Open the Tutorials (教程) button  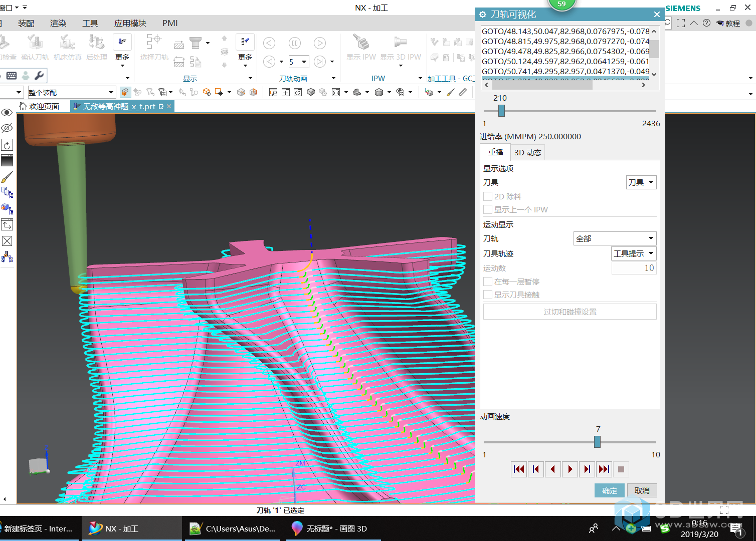(x=728, y=23)
